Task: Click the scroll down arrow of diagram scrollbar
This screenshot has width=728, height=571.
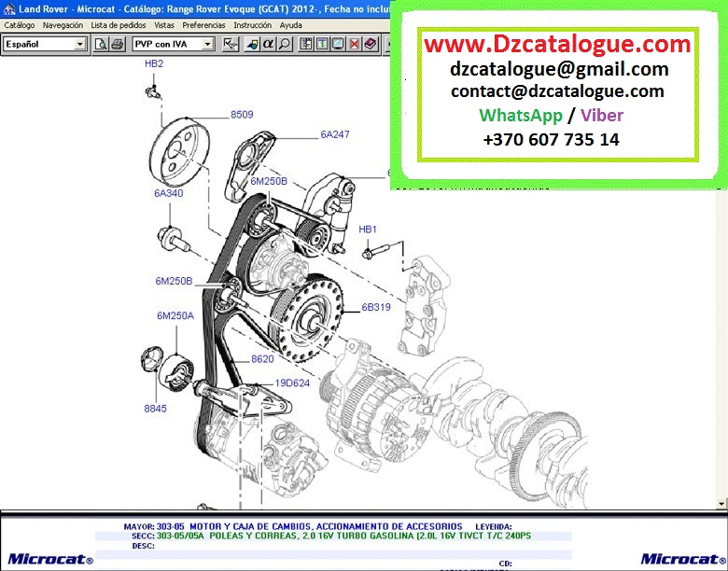Action: tap(721, 503)
